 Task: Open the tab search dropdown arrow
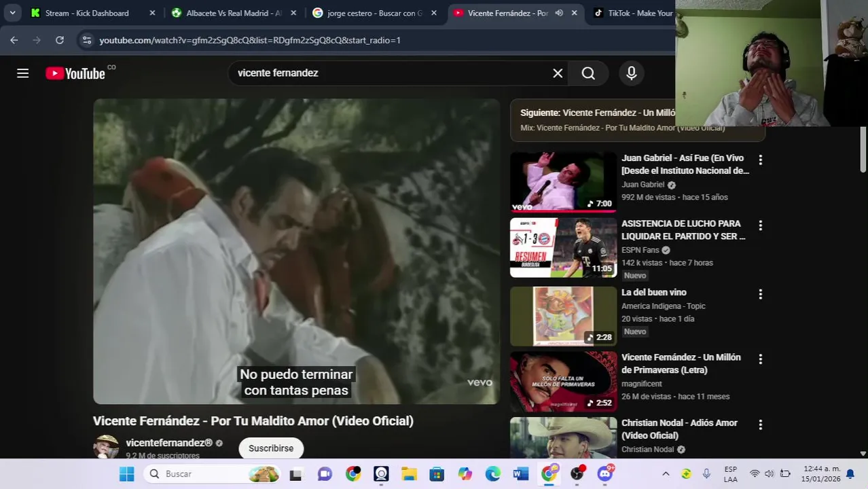point(12,13)
